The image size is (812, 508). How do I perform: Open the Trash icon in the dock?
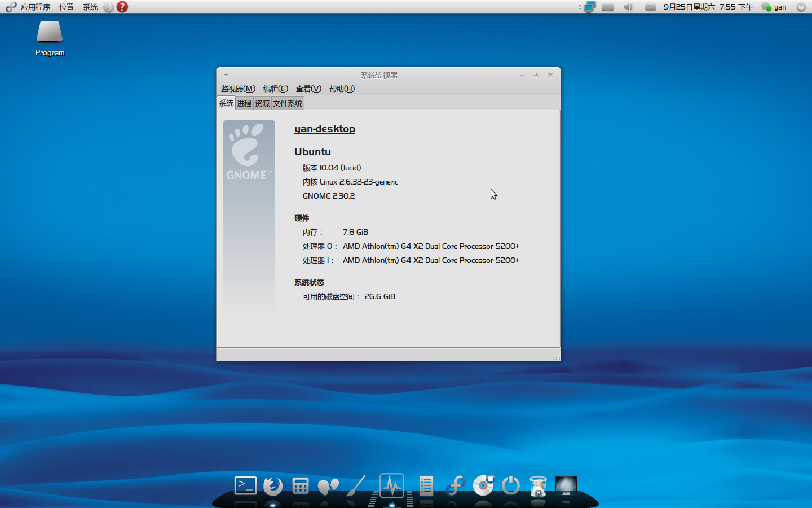[538, 486]
